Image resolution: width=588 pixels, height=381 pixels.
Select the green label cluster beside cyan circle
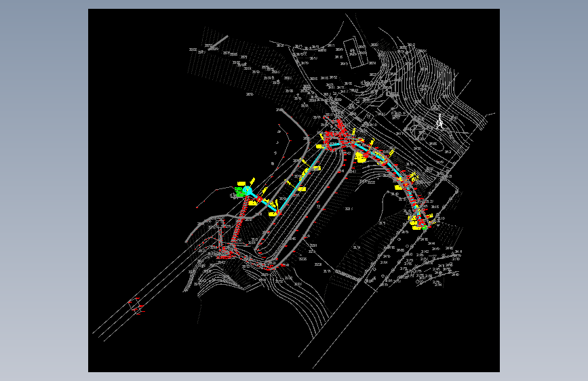(239, 192)
